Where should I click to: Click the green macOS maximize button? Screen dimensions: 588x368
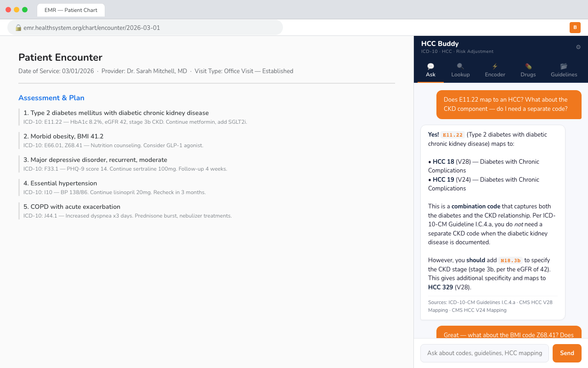click(25, 10)
